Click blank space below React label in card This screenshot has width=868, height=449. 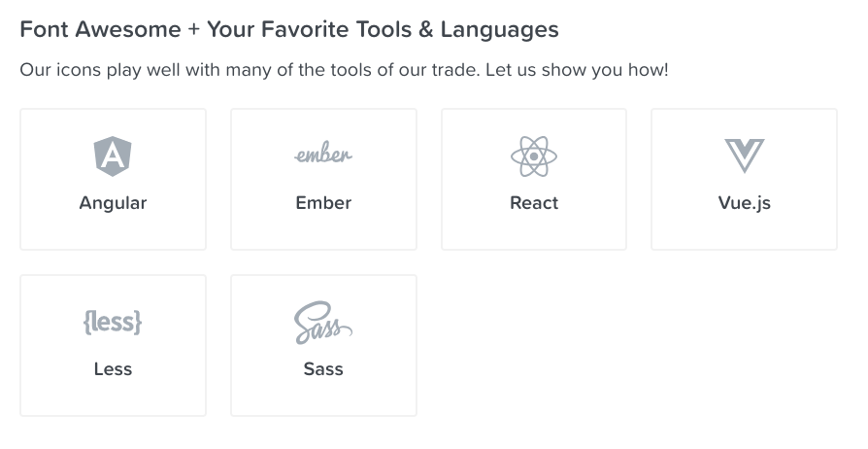[534, 231]
